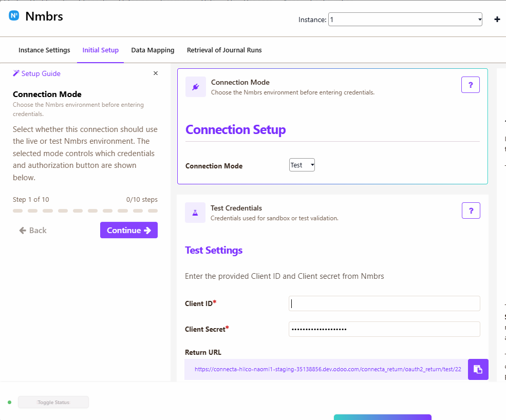The width and height of the screenshot is (506, 420).
Task: Open Retrieval of Journal Runs tab
Action: pos(224,50)
